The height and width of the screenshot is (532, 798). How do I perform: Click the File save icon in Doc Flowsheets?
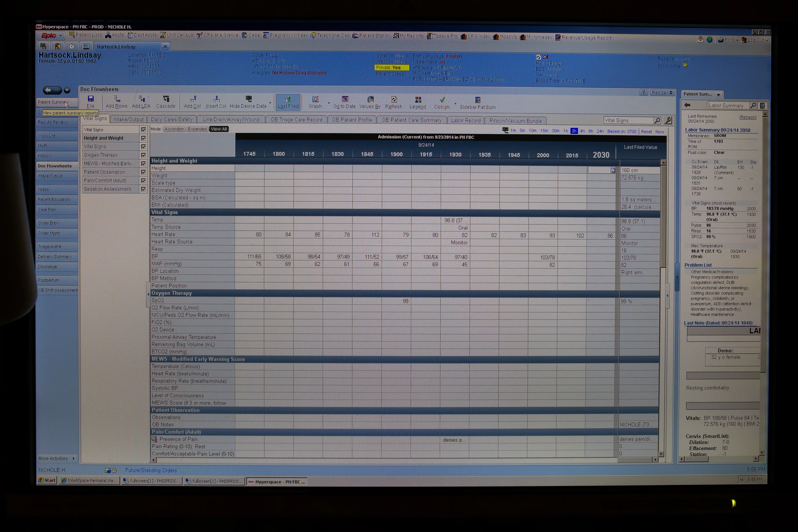[x=91, y=99]
